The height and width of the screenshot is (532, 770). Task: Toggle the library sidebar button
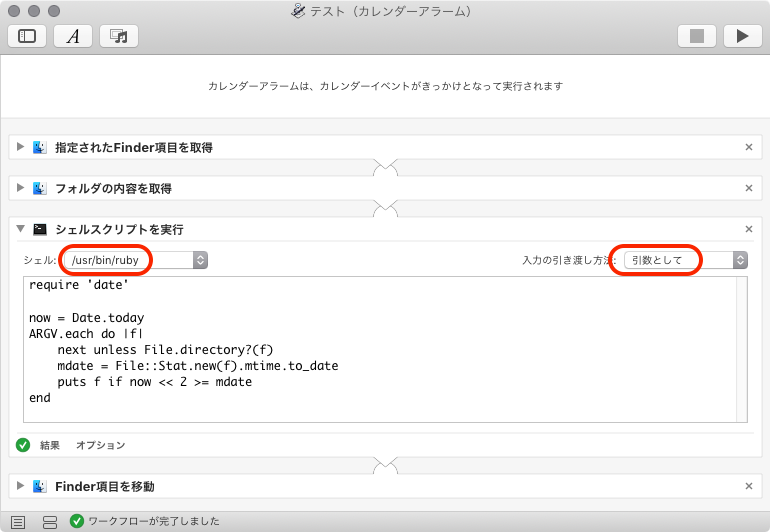click(27, 36)
